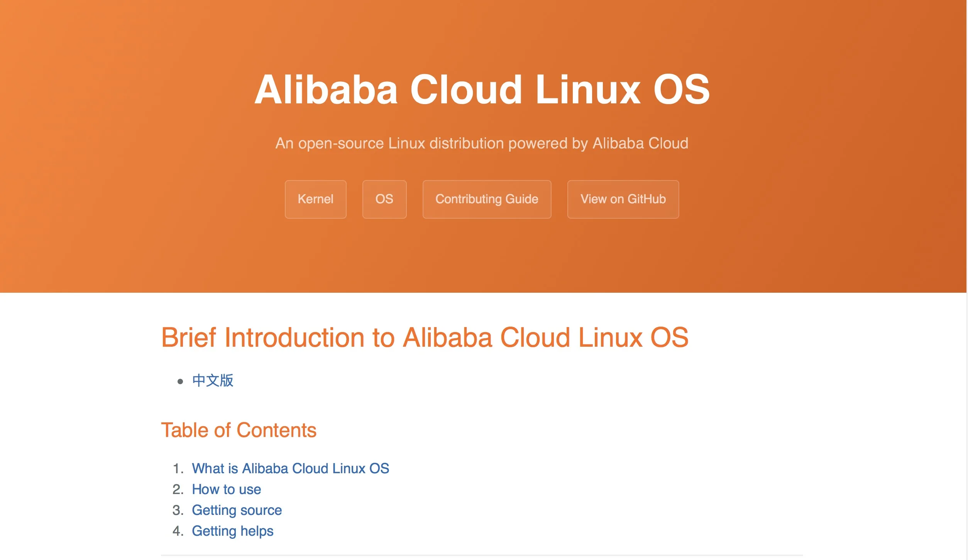
Task: Click the Kernel navigation icon
Action: pyautogui.click(x=315, y=199)
